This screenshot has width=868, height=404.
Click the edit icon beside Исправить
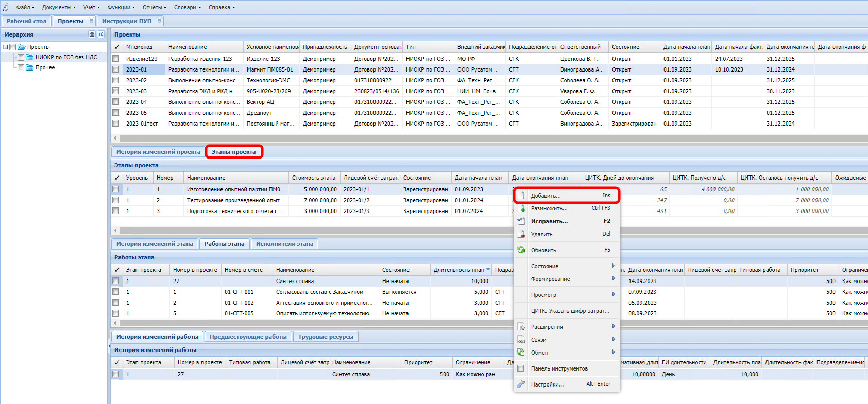pyautogui.click(x=521, y=221)
